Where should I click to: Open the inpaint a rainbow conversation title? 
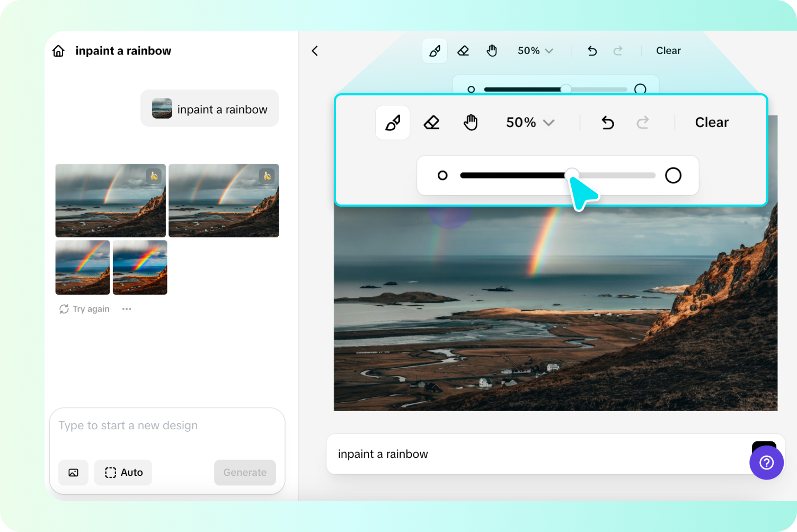tap(123, 50)
